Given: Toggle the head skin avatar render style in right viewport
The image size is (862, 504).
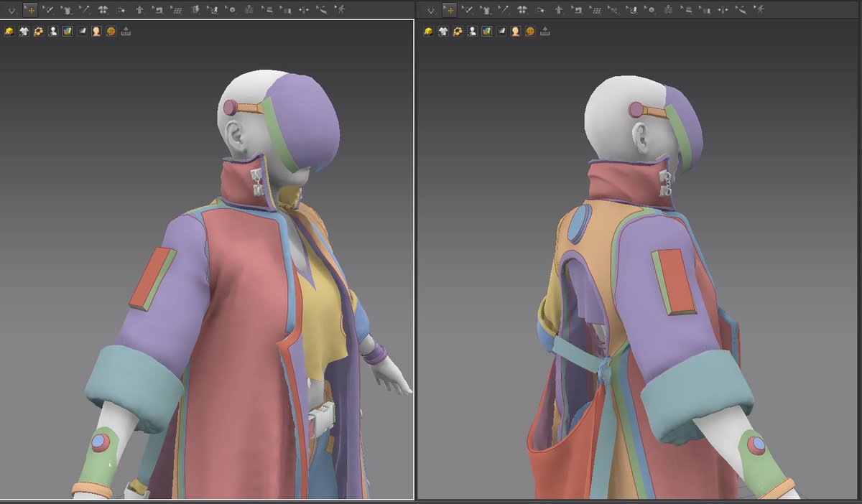Looking at the screenshot, I should click(x=515, y=32).
